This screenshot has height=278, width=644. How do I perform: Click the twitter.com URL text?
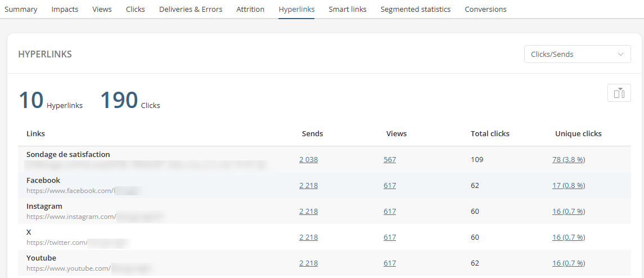tap(57, 243)
